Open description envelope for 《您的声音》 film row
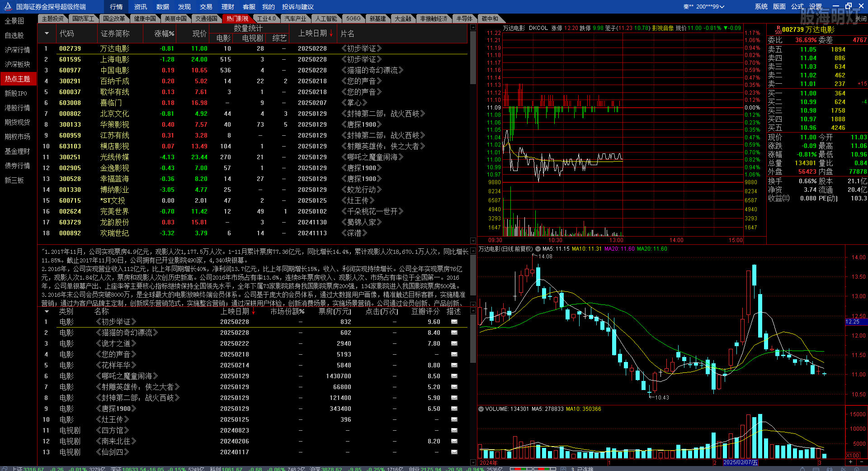868x471 pixels. [454, 354]
